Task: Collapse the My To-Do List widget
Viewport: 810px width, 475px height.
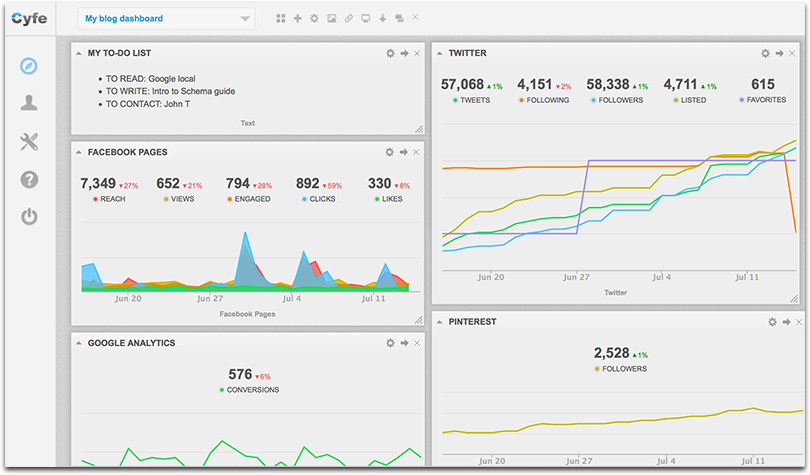Action: coord(404,53)
